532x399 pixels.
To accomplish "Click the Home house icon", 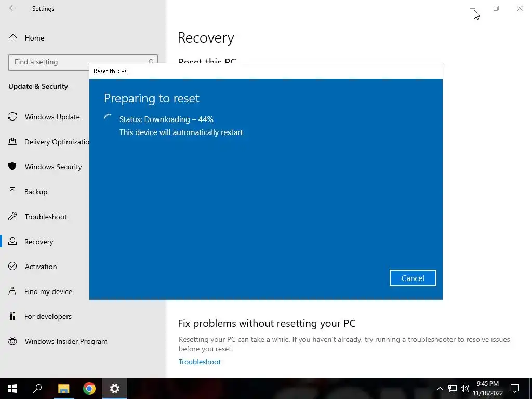I will (13, 38).
